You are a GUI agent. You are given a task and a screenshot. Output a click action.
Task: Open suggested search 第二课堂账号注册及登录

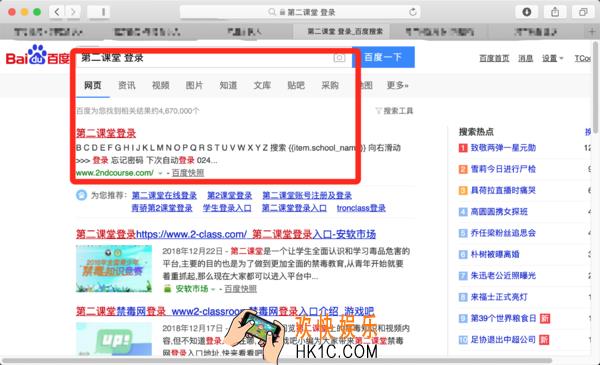307,196
